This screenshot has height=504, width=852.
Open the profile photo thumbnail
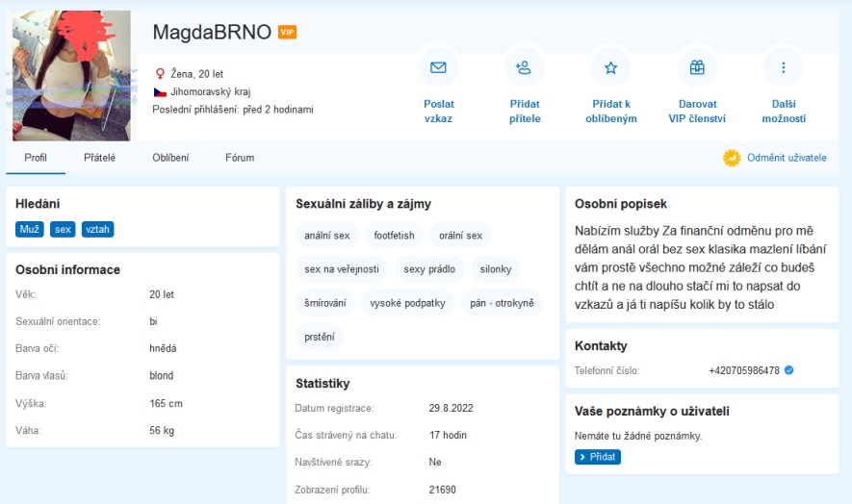[x=71, y=76]
